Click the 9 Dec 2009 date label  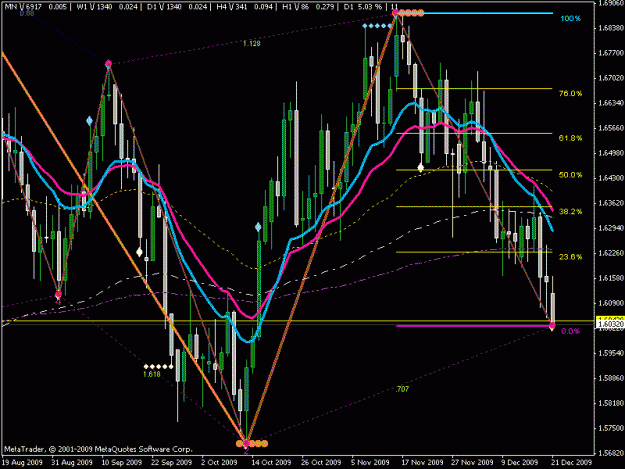click(x=520, y=462)
